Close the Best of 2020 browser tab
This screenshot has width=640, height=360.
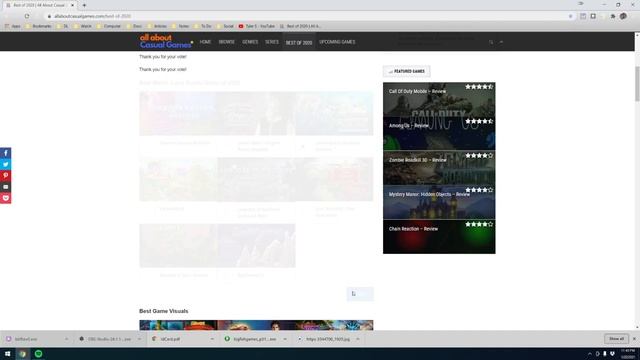pyautogui.click(x=72, y=5)
